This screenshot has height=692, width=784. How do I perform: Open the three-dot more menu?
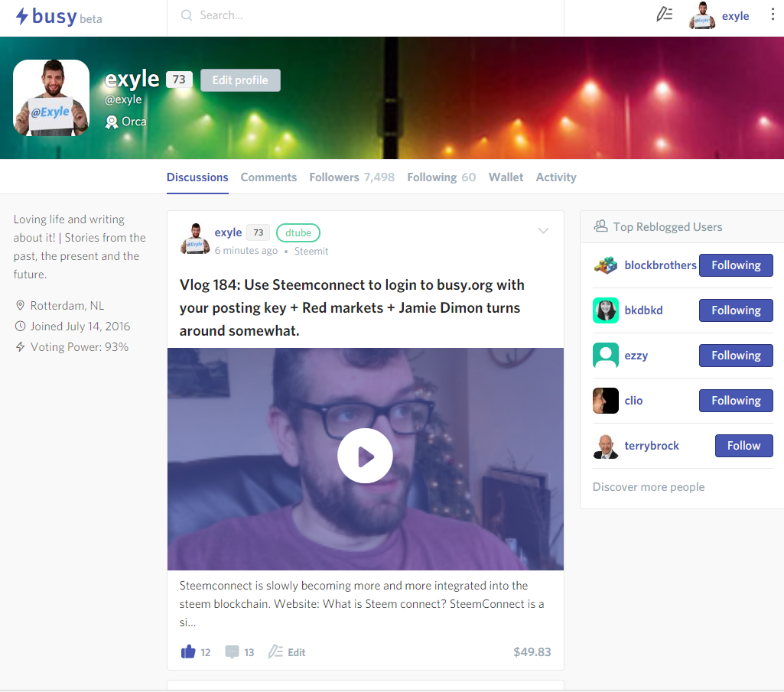pos(773,15)
